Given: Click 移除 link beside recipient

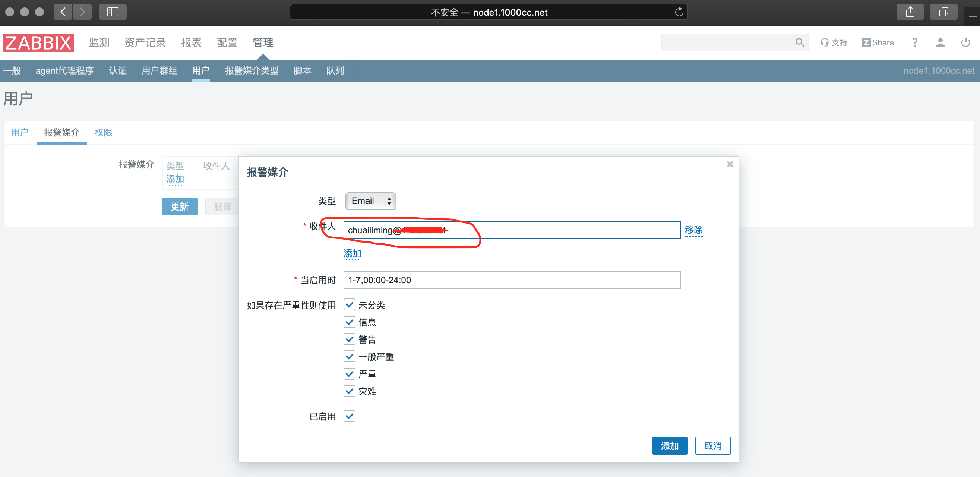Looking at the screenshot, I should pyautogui.click(x=693, y=230).
